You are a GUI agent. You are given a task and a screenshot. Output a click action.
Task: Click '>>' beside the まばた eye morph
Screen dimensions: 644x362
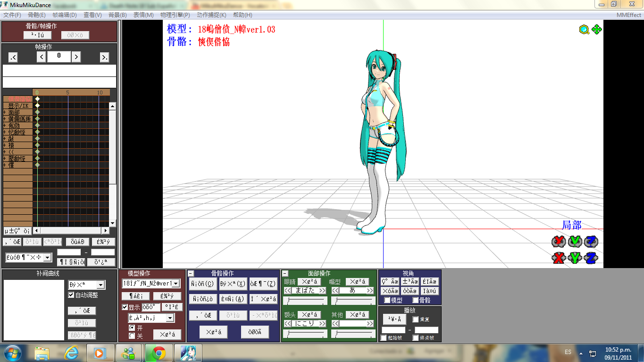click(x=322, y=291)
